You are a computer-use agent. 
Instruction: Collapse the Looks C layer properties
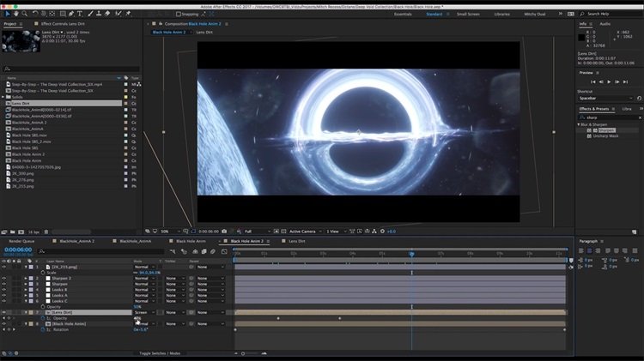click(26, 301)
